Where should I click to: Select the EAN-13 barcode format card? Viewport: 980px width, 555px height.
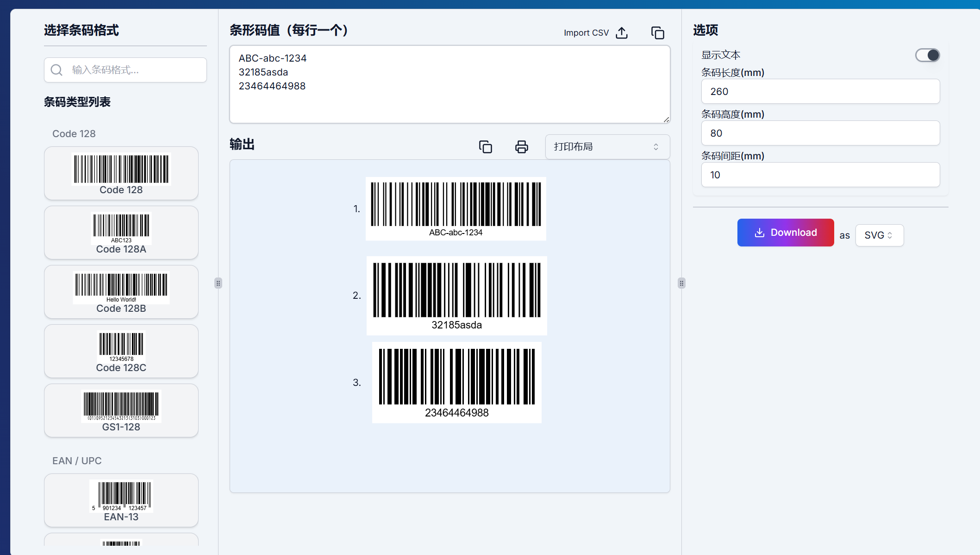point(121,500)
